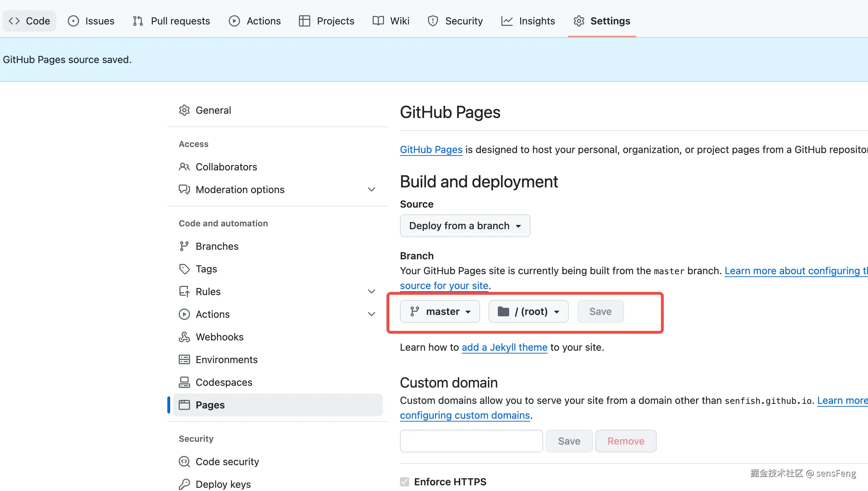The image size is (868, 491).
Task: Open the Deploy from a branch dropdown
Action: tap(465, 226)
